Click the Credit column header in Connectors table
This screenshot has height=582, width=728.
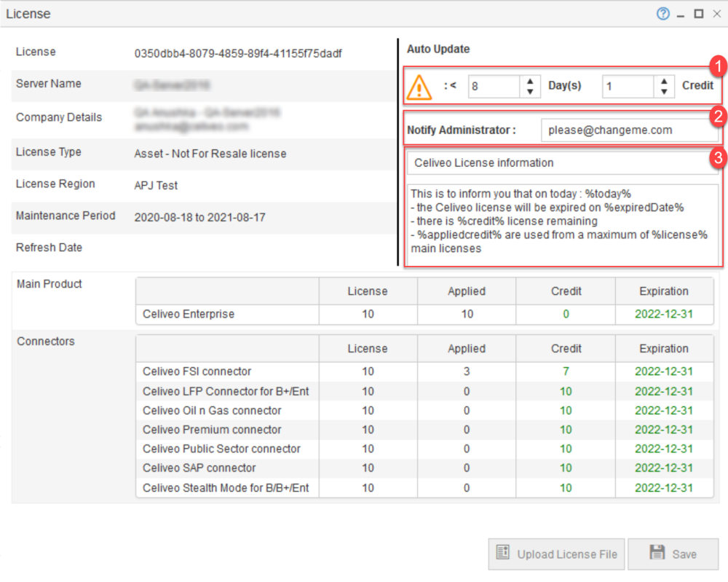(566, 349)
